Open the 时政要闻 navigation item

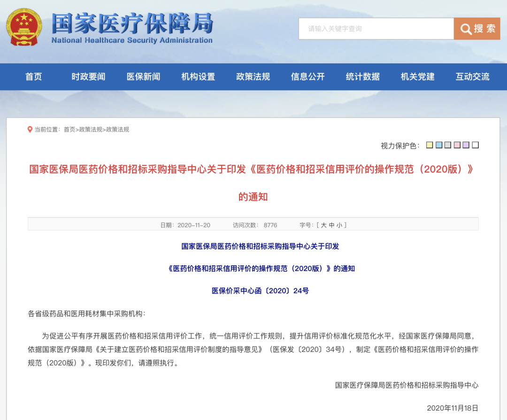(88, 77)
